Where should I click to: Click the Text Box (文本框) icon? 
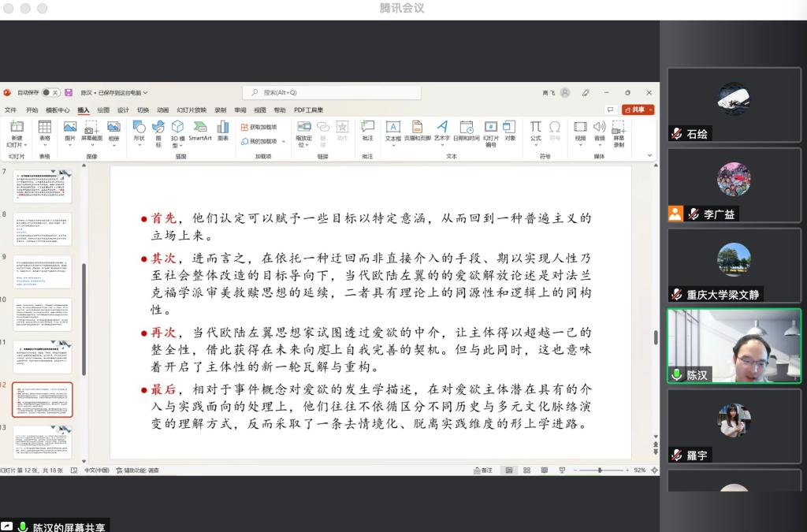[392, 130]
